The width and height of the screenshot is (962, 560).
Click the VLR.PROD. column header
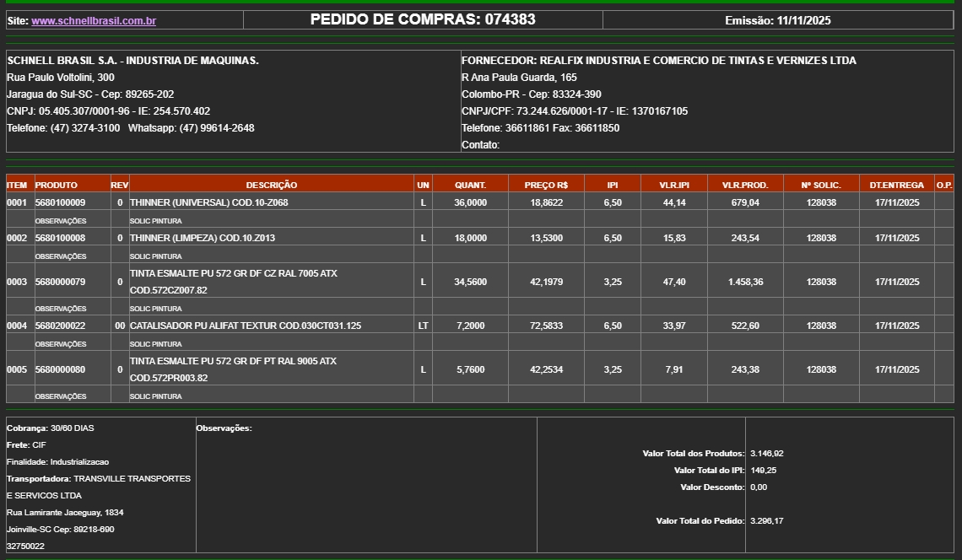pyautogui.click(x=744, y=185)
